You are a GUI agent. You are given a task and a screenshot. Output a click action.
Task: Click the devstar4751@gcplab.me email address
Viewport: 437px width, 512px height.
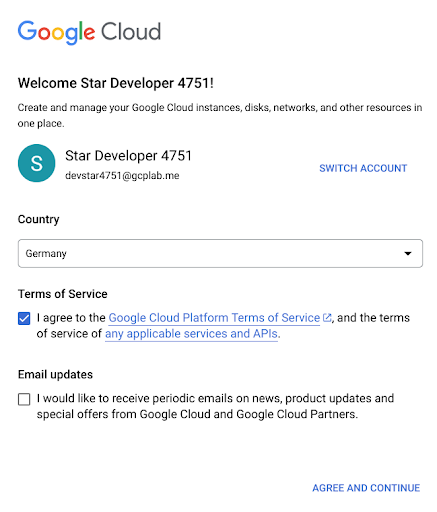pos(122,176)
